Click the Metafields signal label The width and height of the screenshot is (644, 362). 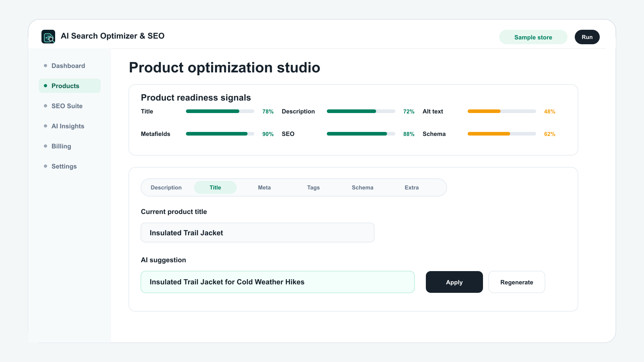pyautogui.click(x=155, y=134)
